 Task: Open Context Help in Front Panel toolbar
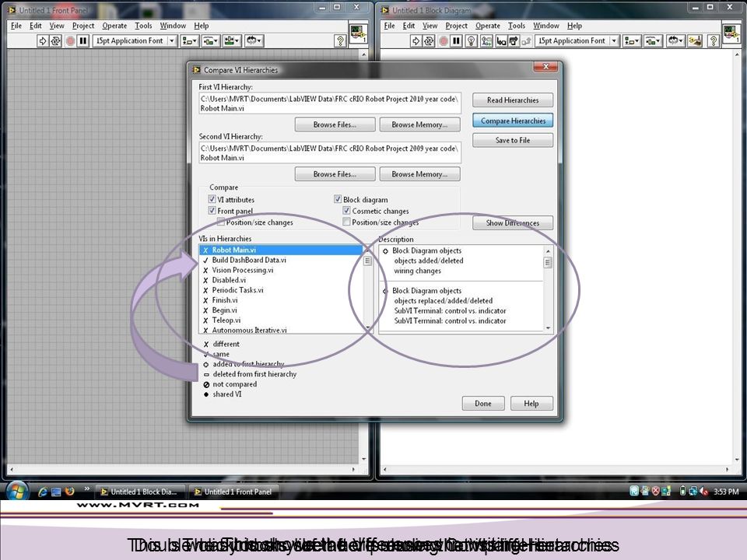point(340,41)
